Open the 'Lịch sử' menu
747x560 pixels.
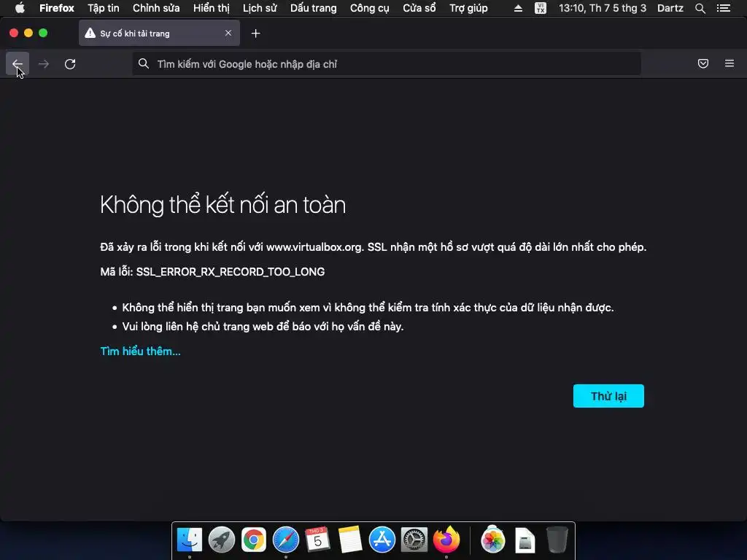[x=260, y=8]
